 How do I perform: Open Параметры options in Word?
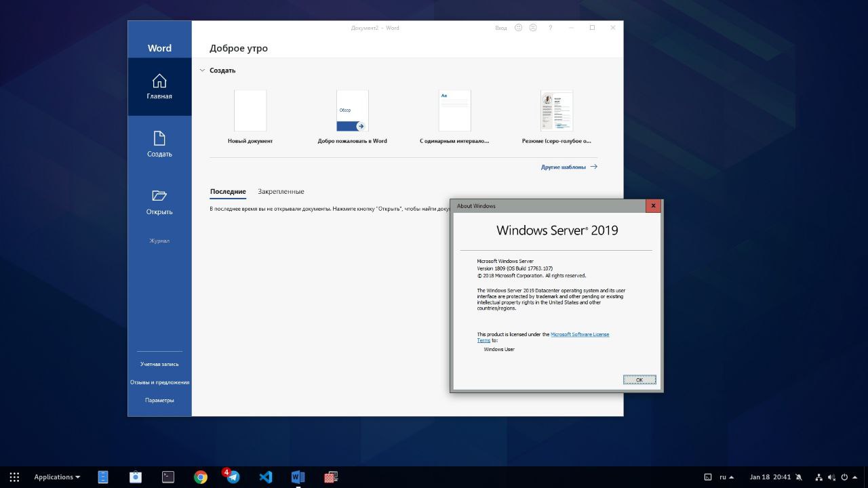159,401
